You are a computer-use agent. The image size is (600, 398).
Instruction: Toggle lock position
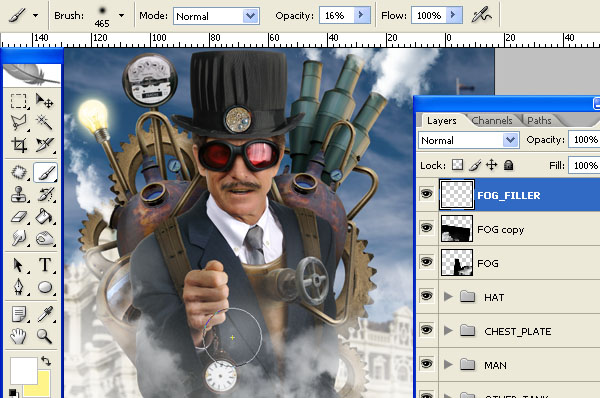click(x=491, y=165)
